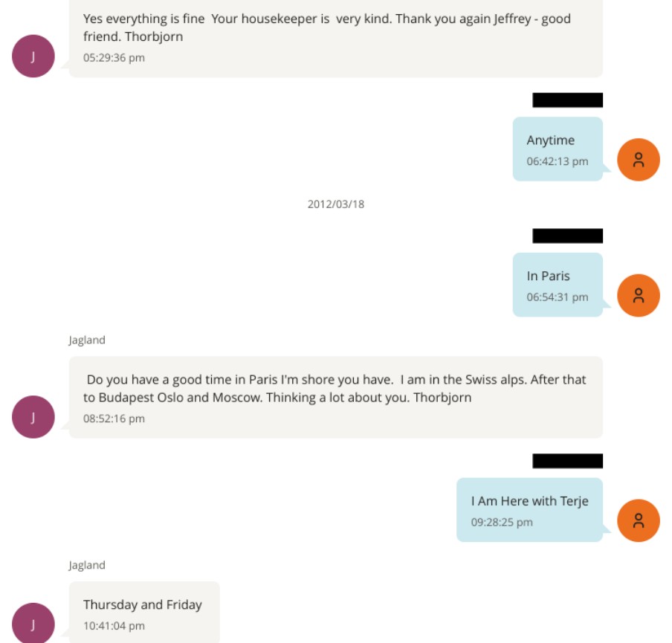Tap the J avatar next to "Thursday and Friday"
The width and height of the screenshot is (672, 643).
tap(33, 624)
